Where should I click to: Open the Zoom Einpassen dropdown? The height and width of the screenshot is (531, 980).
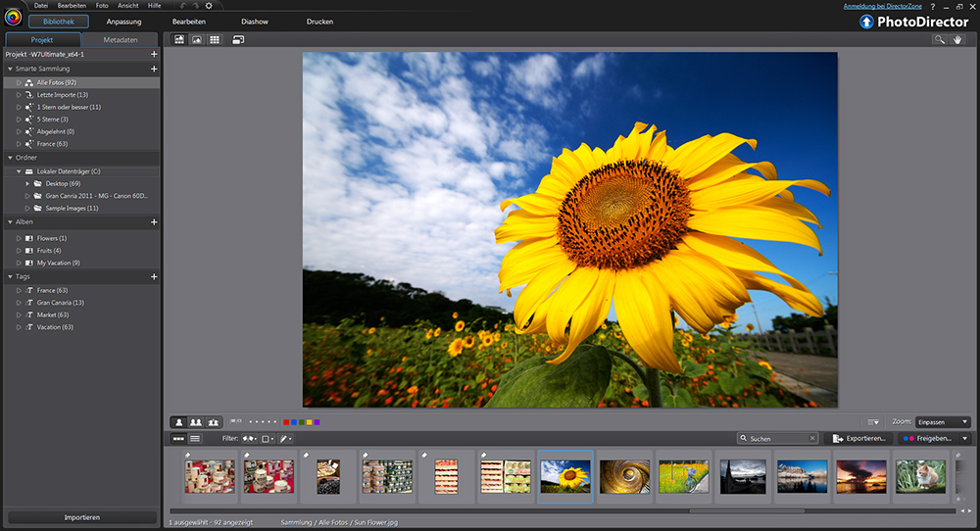943,421
